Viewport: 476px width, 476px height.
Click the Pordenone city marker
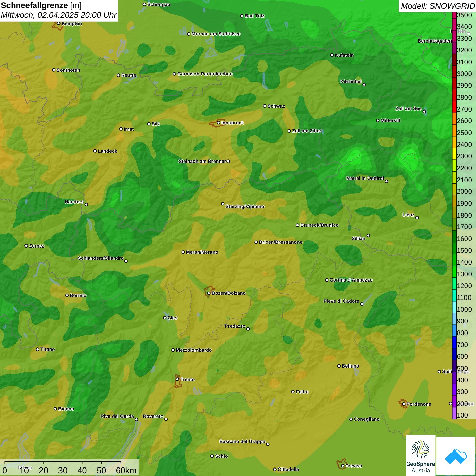(404, 404)
